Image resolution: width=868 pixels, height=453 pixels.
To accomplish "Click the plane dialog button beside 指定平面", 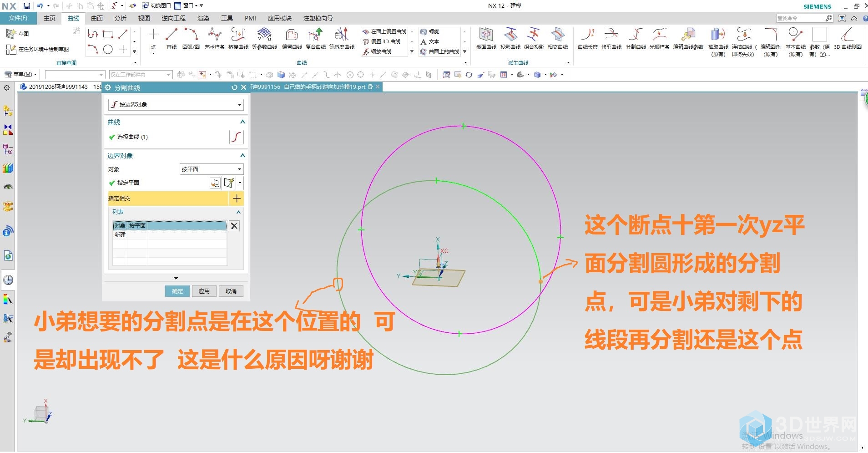I will [215, 183].
